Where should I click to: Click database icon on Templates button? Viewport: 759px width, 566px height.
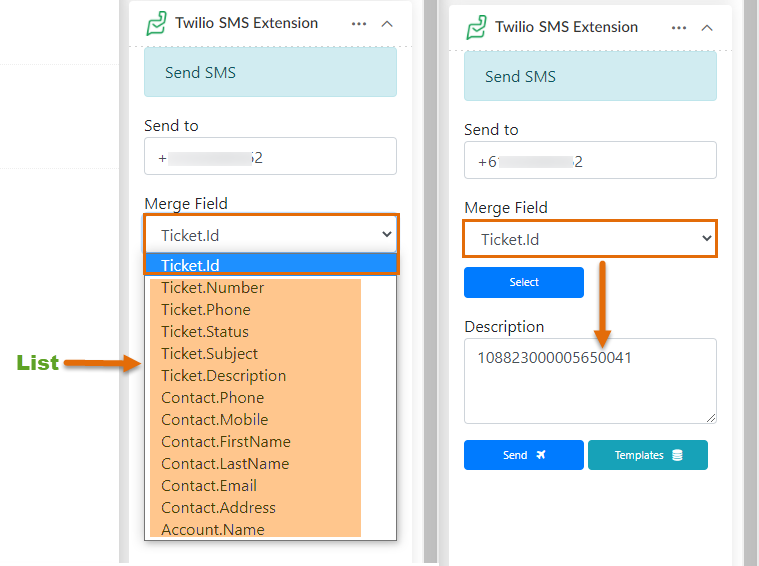(x=677, y=455)
